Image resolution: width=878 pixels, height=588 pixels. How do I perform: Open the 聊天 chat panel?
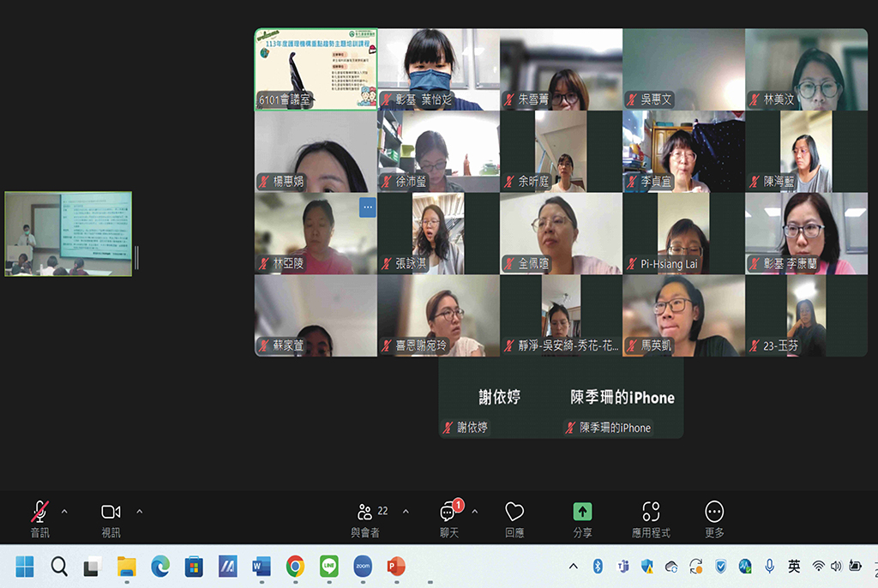[448, 513]
